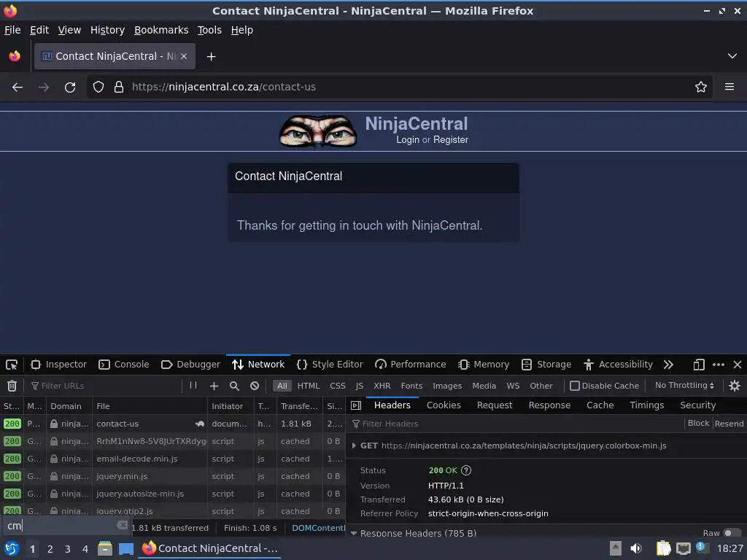
Task: Create a new request with plus icon
Action: (x=214, y=386)
